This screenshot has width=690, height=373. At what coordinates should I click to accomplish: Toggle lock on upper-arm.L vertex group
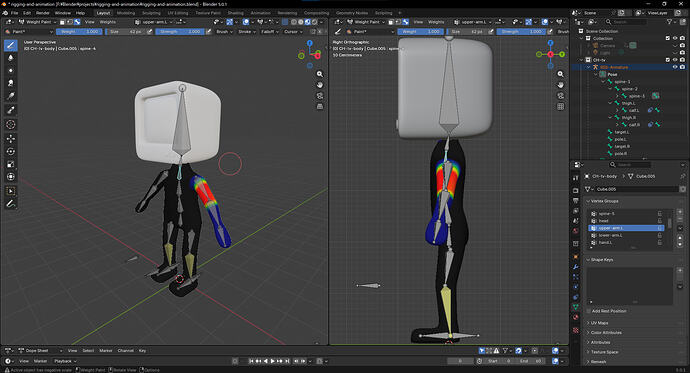click(660, 228)
